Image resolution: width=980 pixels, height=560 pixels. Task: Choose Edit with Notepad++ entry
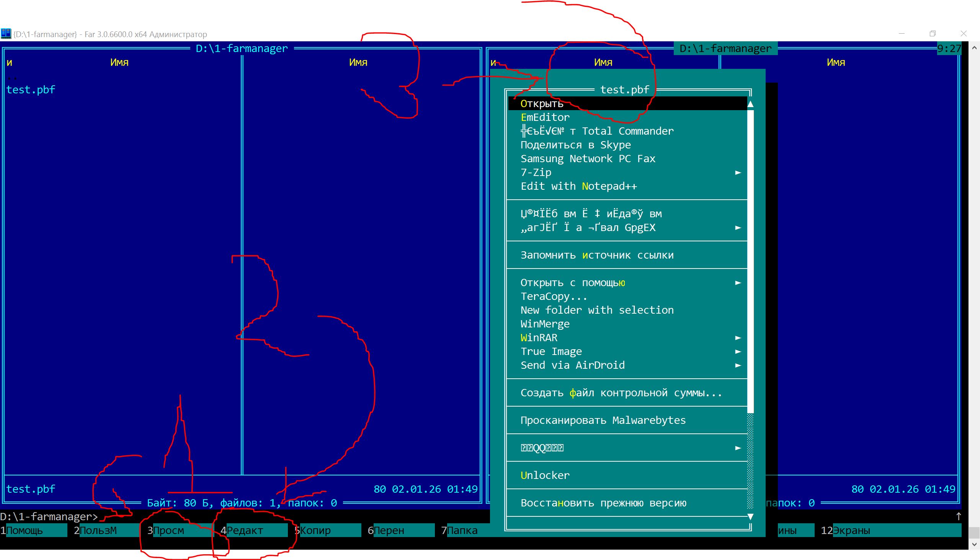pos(578,187)
